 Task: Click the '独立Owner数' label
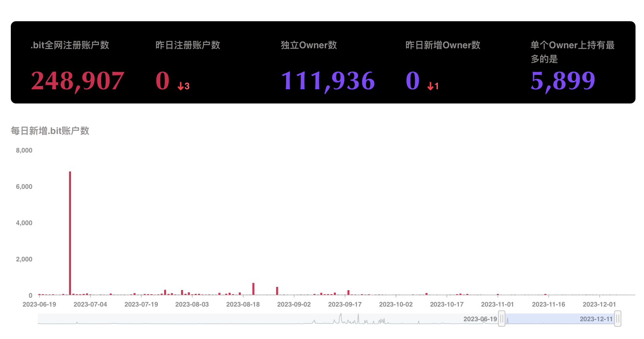(x=309, y=45)
